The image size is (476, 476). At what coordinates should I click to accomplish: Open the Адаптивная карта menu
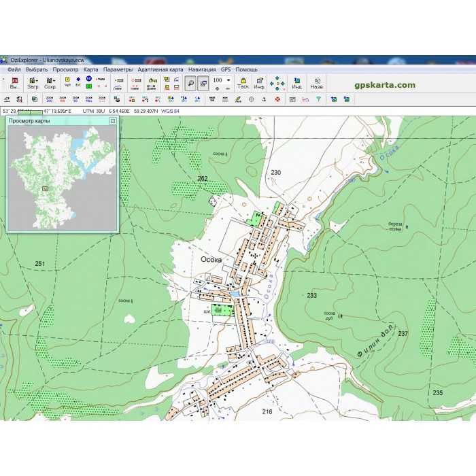[160, 69]
